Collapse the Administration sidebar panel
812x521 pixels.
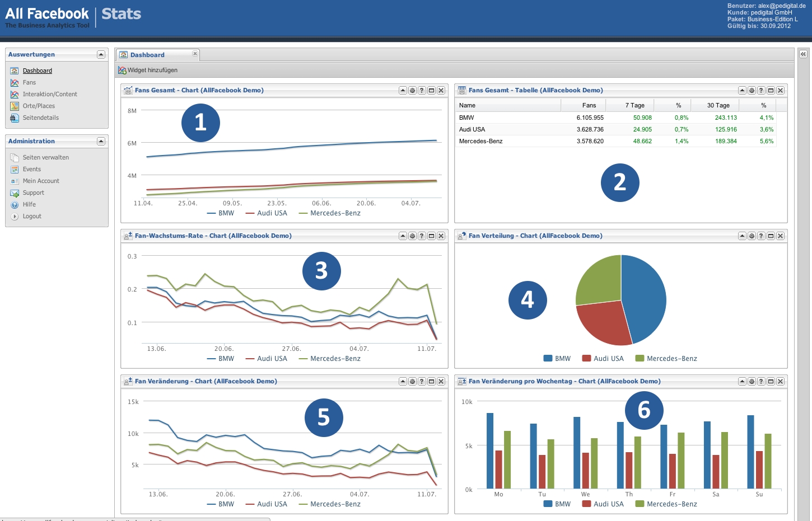101,141
